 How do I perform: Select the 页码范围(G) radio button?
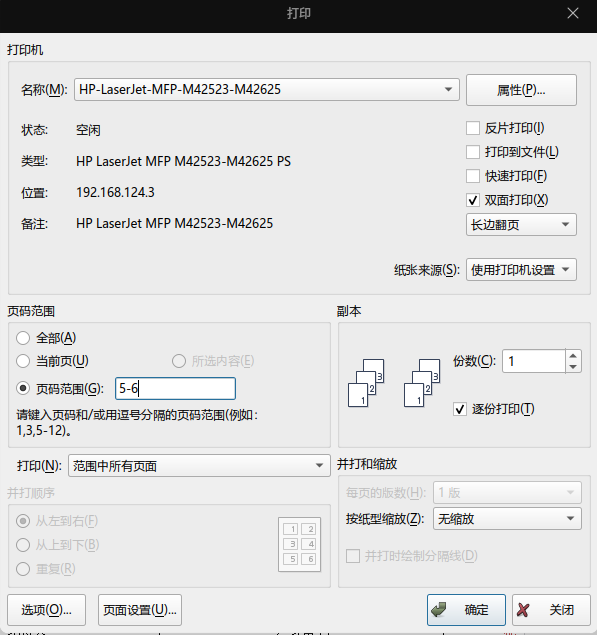pyautogui.click(x=23, y=389)
